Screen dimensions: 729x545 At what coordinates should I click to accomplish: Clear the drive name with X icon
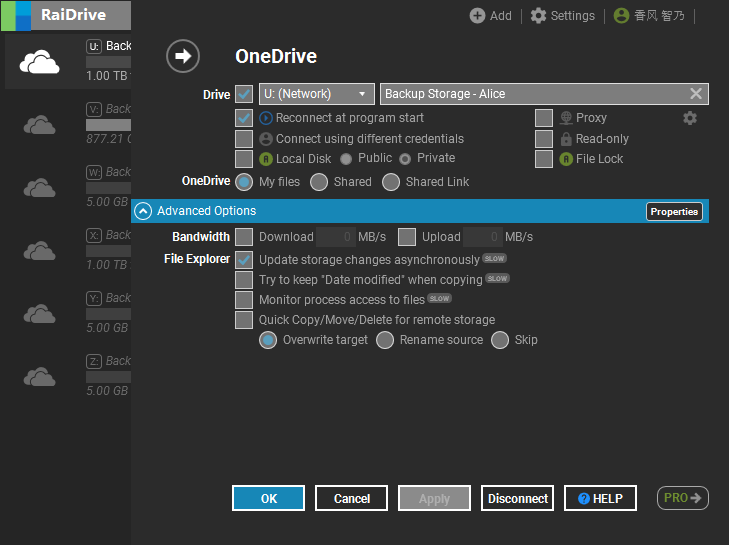(696, 94)
